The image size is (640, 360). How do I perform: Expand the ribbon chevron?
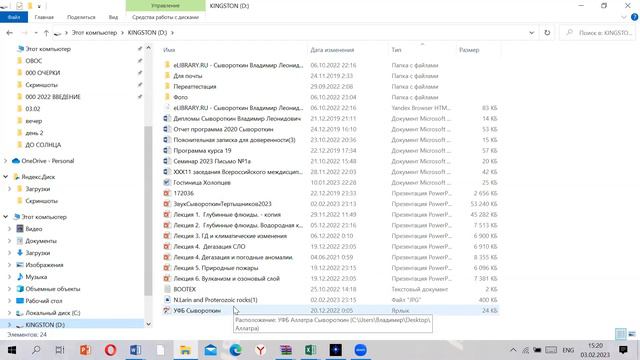[x=624, y=17]
